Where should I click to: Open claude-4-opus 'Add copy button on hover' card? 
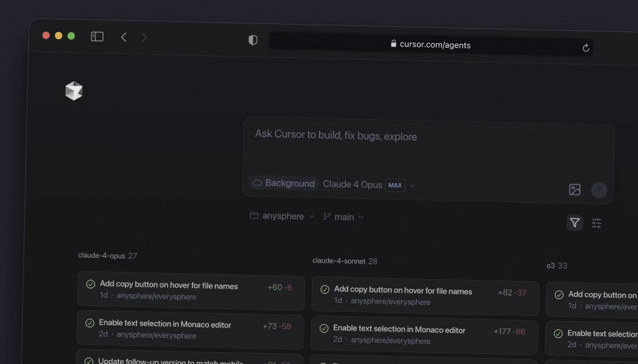[x=191, y=290]
